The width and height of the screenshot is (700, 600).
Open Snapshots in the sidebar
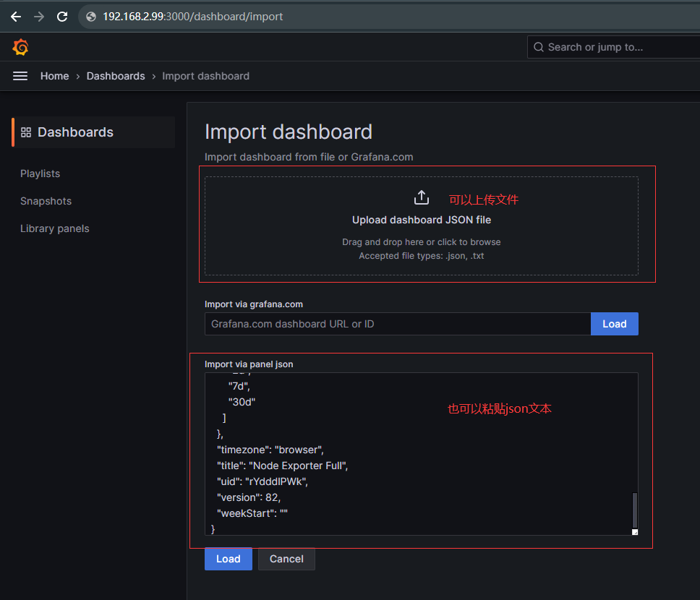point(46,201)
